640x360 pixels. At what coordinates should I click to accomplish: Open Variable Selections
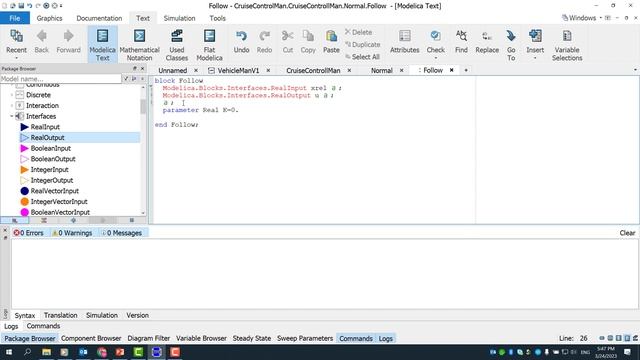pyautogui.click(x=567, y=45)
